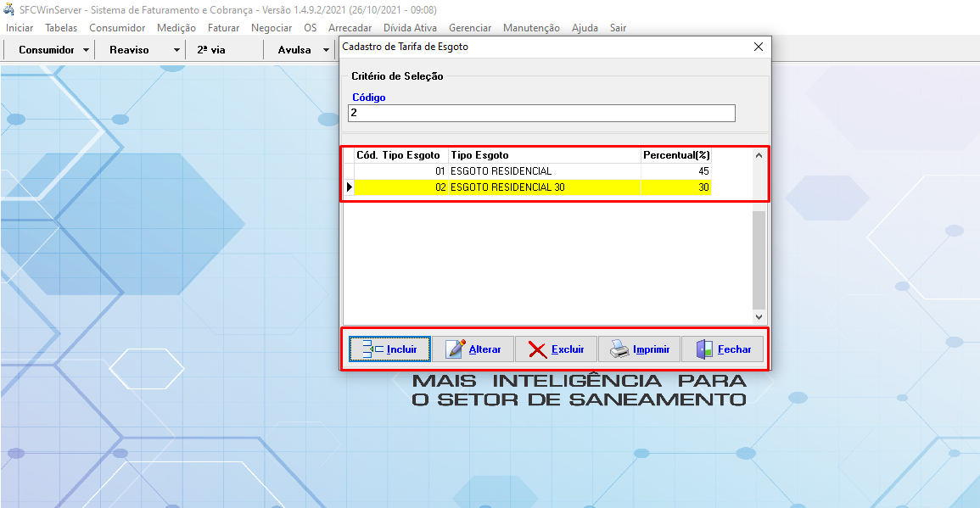Click the 2ª via toolbar button
The image size is (980, 508).
point(211,50)
